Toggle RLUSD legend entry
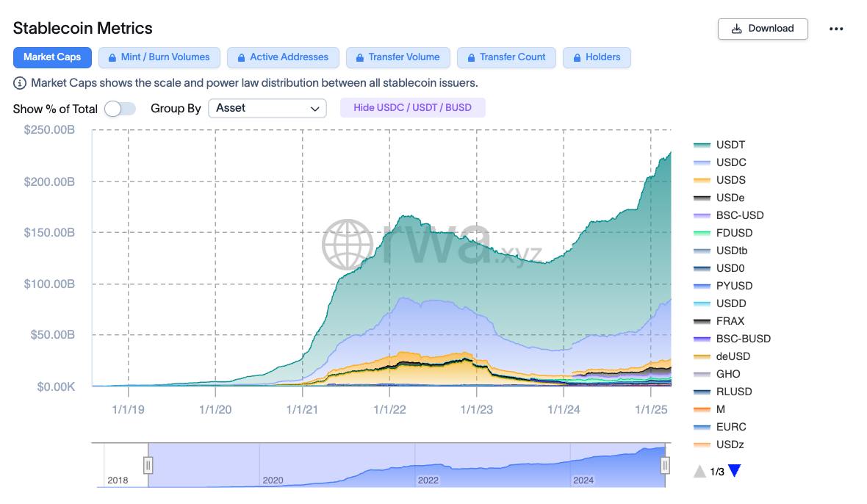This screenshot has height=504, width=867. [x=723, y=392]
